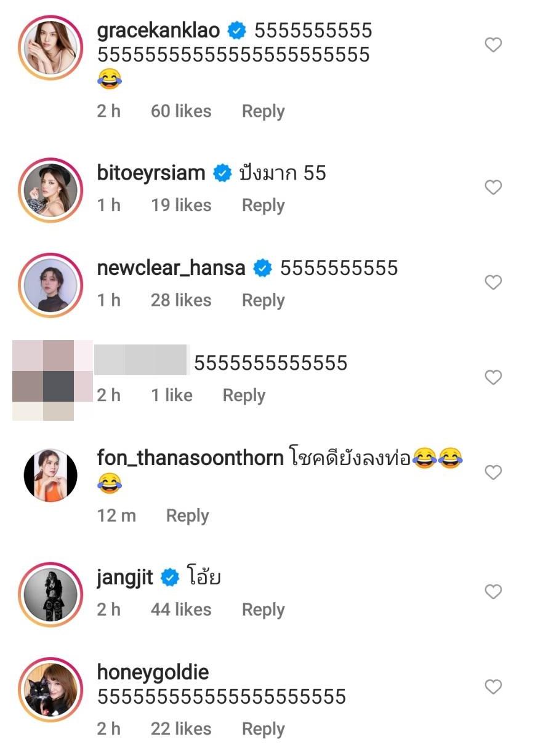Like gracekanklao's comment with heart icon

(x=493, y=45)
